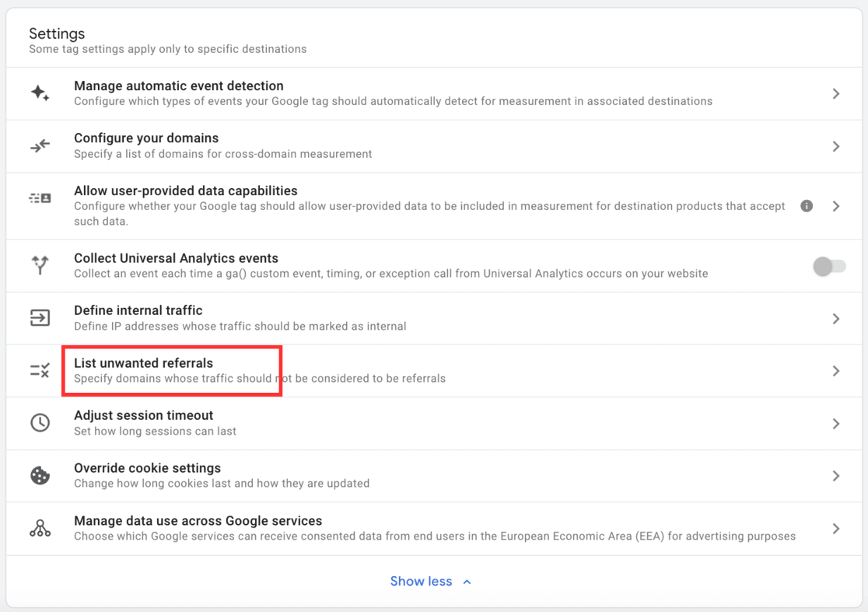Collapse the list with the Show less chevron
Viewport: 868px width, 612px height.
click(466, 580)
